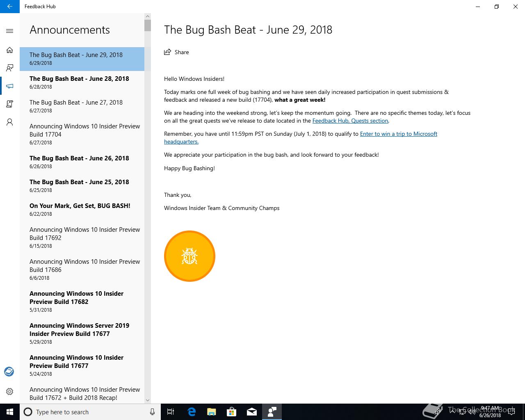The width and height of the screenshot is (525, 420).
Task: Open Enter to win a trip link
Action: coord(301,138)
